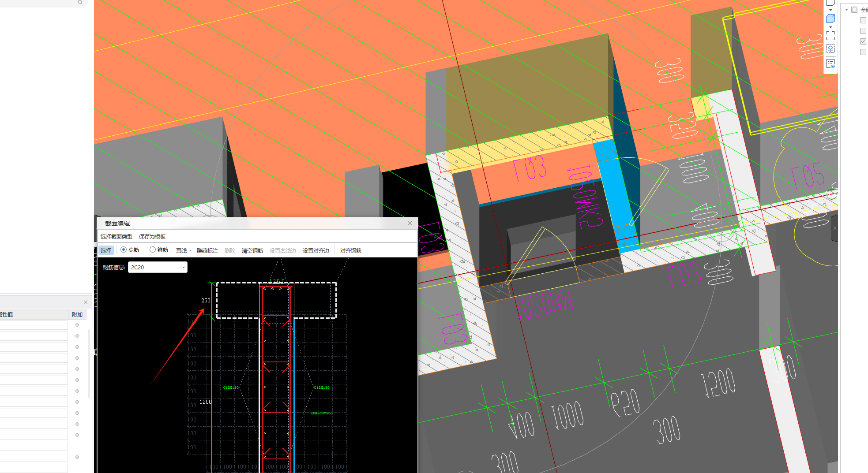Click the greyed 设置虚线边 button
Screen dimensions: 868x473
pos(283,250)
